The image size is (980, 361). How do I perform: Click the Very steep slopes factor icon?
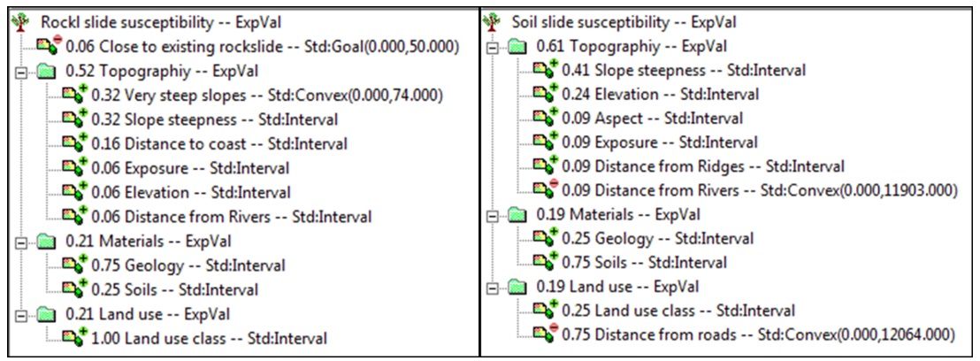(x=78, y=95)
